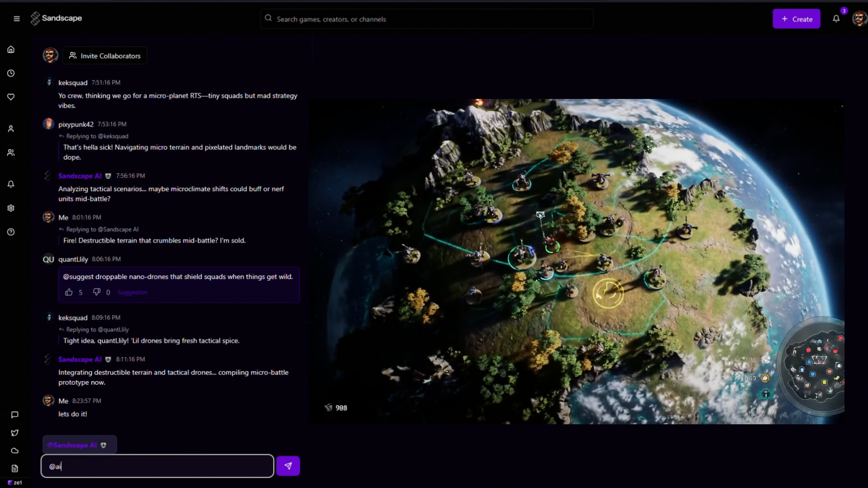
Task: Click the Sandscape logo
Action: pos(56,19)
